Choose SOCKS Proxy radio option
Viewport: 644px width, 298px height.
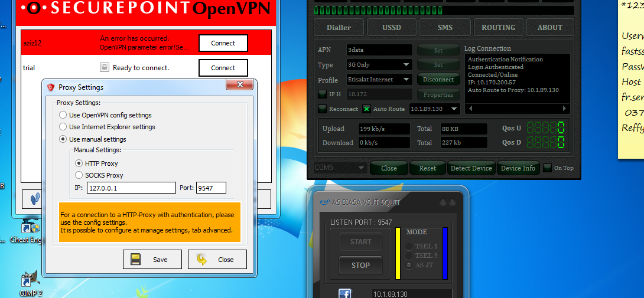79,175
